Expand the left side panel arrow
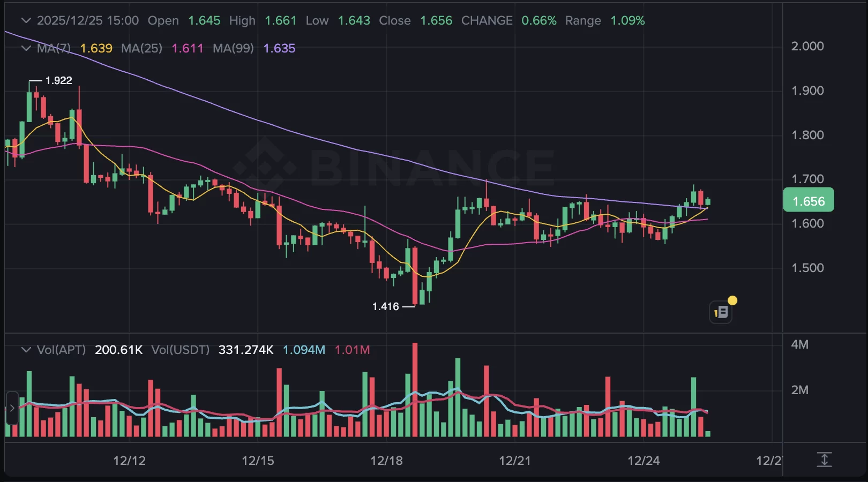 (x=12, y=408)
